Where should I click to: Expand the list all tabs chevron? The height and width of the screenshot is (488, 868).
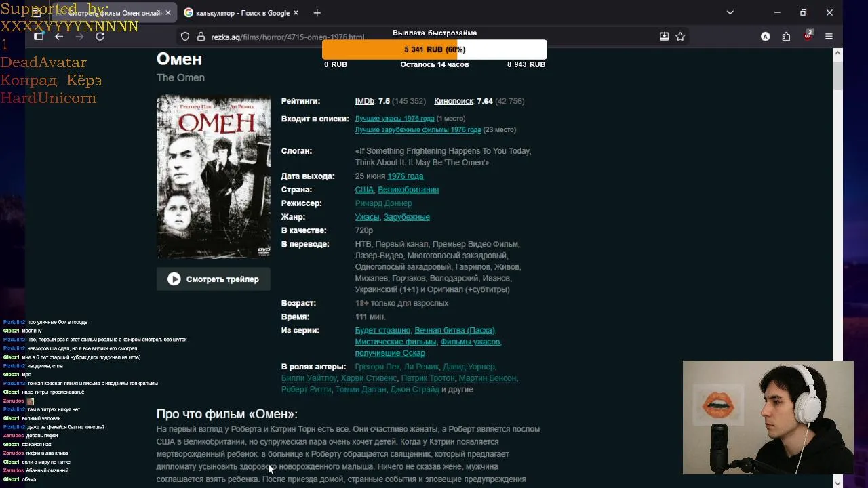pos(730,12)
